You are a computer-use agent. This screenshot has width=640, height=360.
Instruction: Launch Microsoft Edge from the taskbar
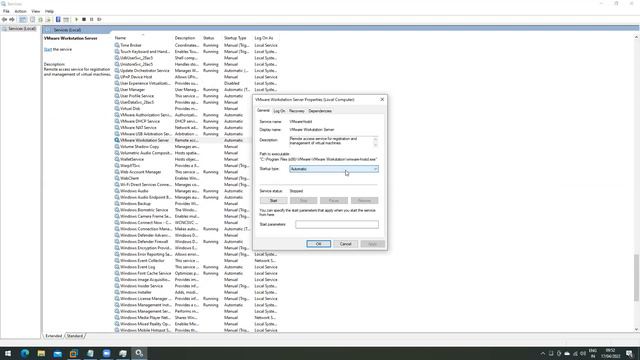[x=24, y=353]
